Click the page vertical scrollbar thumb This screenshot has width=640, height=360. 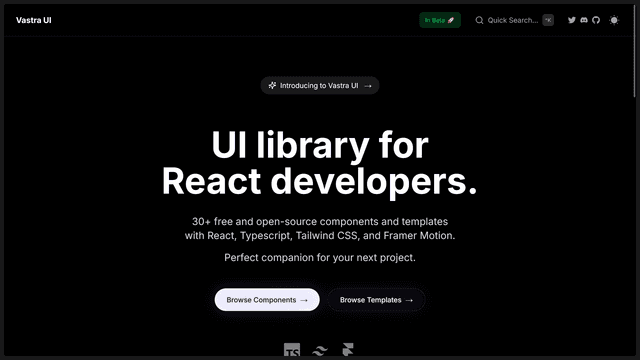[634, 51]
